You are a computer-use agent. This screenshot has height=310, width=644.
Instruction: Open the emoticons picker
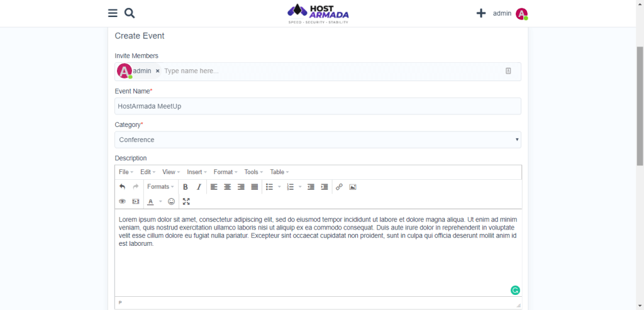172,202
